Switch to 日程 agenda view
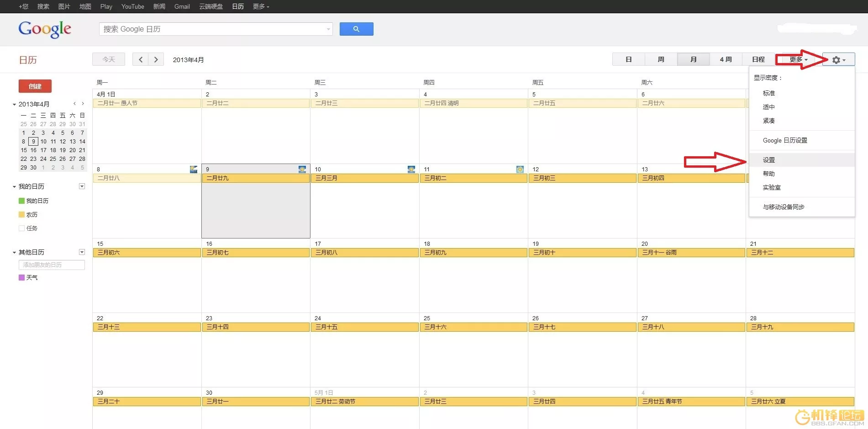Image resolution: width=868 pixels, height=429 pixels. [x=758, y=59]
